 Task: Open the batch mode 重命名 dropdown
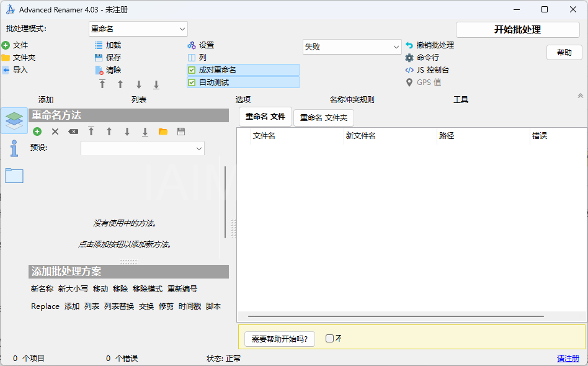pyautogui.click(x=138, y=29)
